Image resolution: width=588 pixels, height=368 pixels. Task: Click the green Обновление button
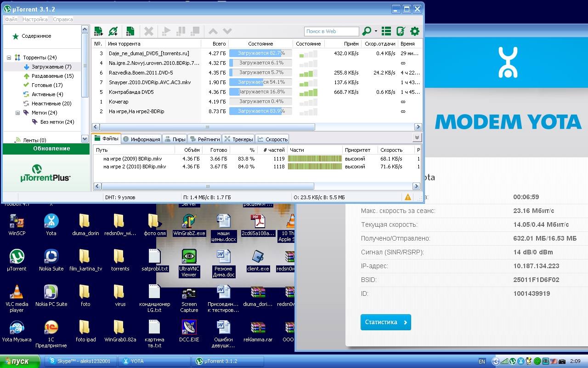point(46,149)
